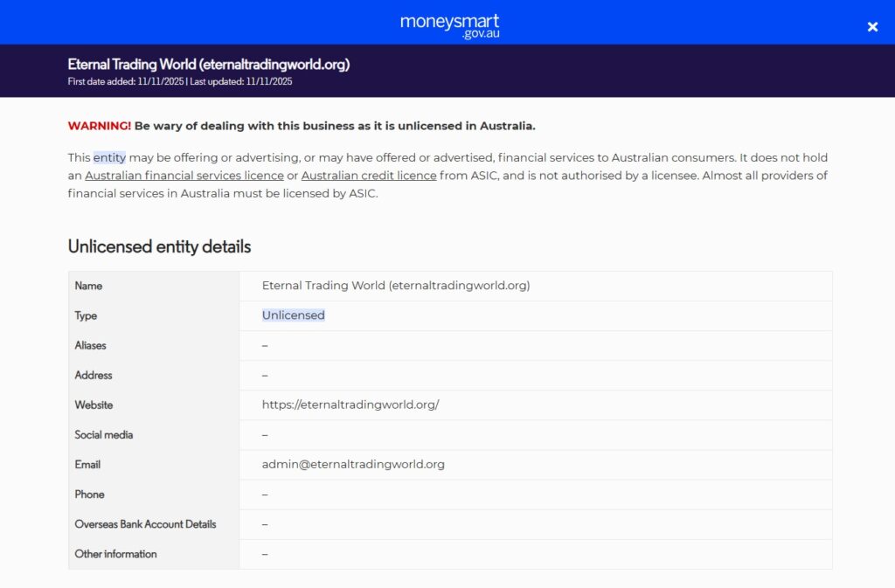Click the first date added and last updated line

(x=179, y=81)
